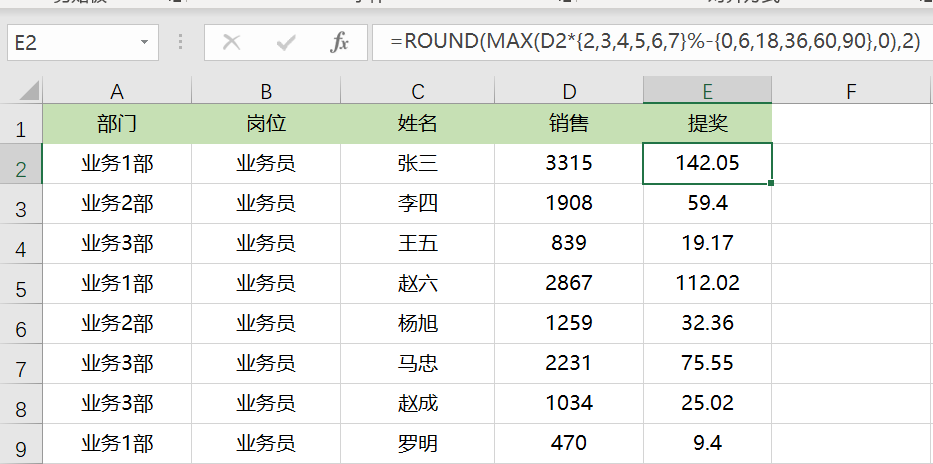The image size is (933, 464).
Task: Click the cell with name 杨旭
Action: [418, 324]
